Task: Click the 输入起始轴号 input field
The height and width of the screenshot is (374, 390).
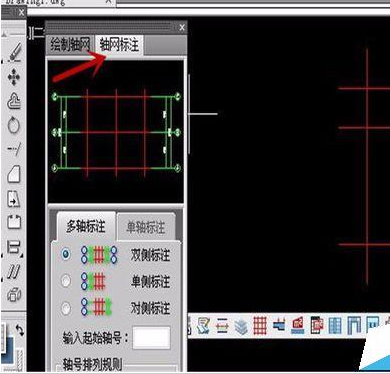Action: [x=151, y=338]
